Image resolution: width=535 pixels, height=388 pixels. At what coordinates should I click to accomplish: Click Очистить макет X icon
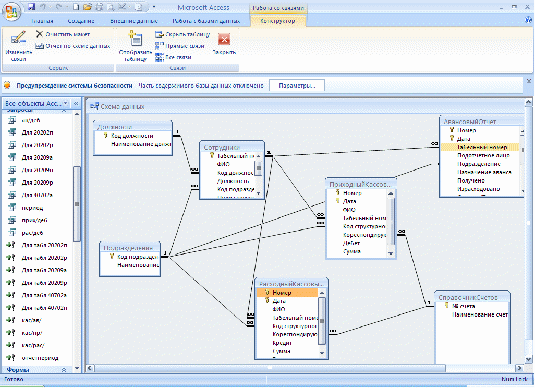[40, 34]
